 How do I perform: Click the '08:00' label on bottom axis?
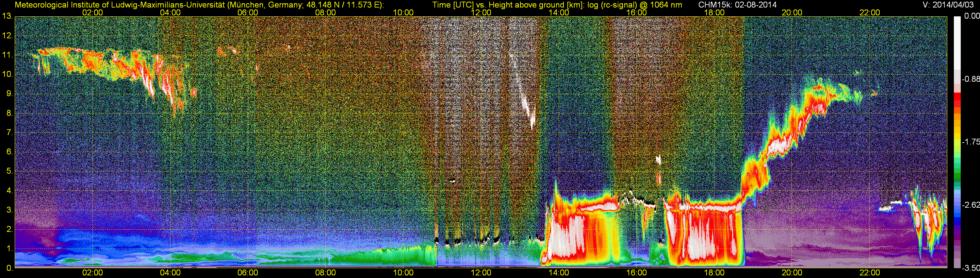pos(326,273)
